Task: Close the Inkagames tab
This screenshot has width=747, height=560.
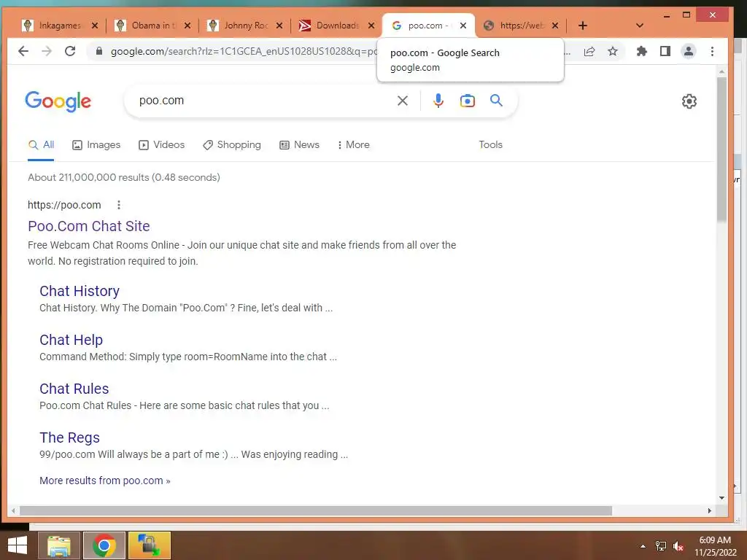Action: point(95,26)
